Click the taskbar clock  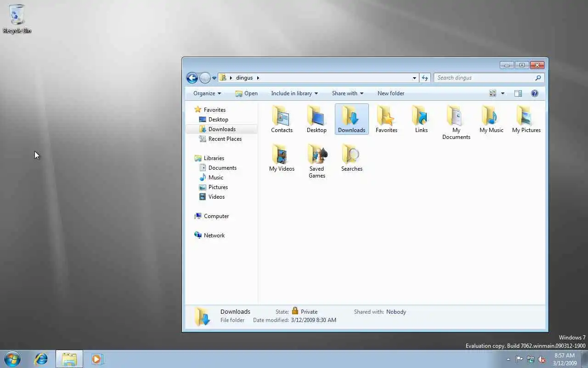(x=565, y=359)
